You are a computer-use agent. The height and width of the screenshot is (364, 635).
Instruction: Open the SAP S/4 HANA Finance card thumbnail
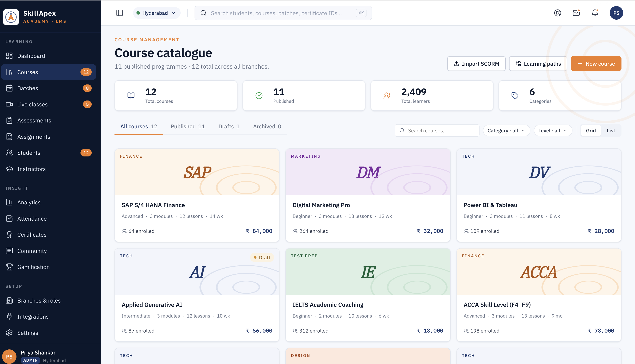point(197,172)
